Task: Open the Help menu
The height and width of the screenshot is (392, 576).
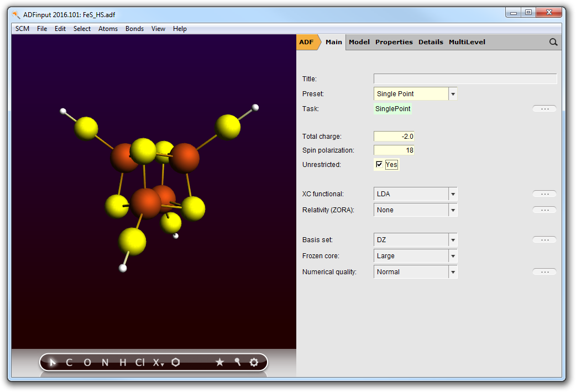Action: click(x=180, y=29)
